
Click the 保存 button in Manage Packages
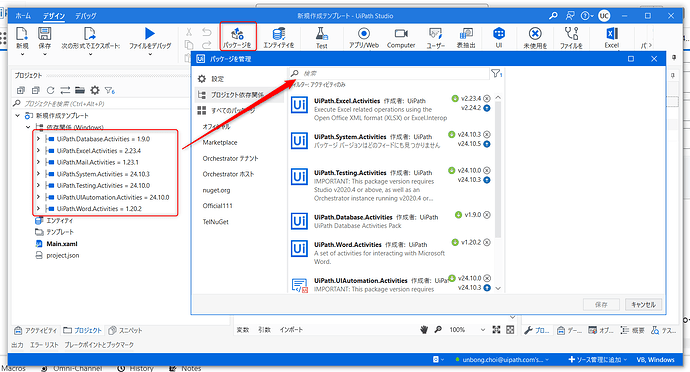tap(601, 305)
